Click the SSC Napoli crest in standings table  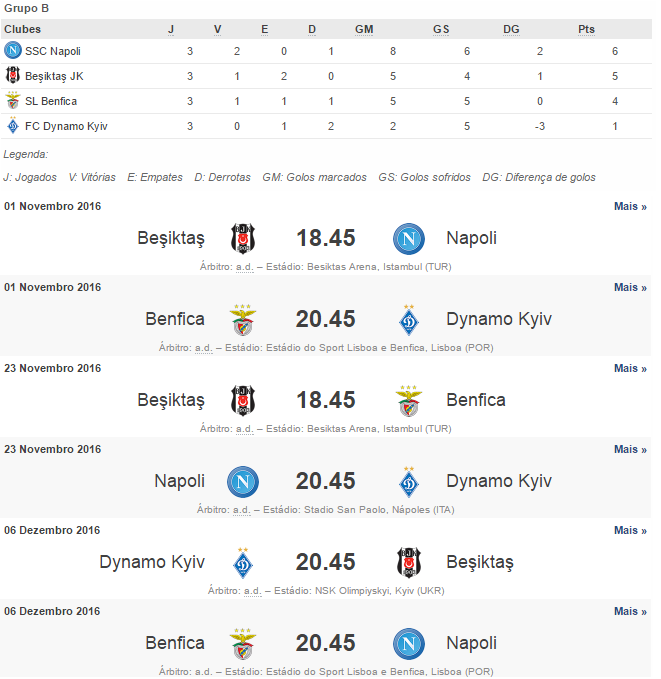coord(13,50)
